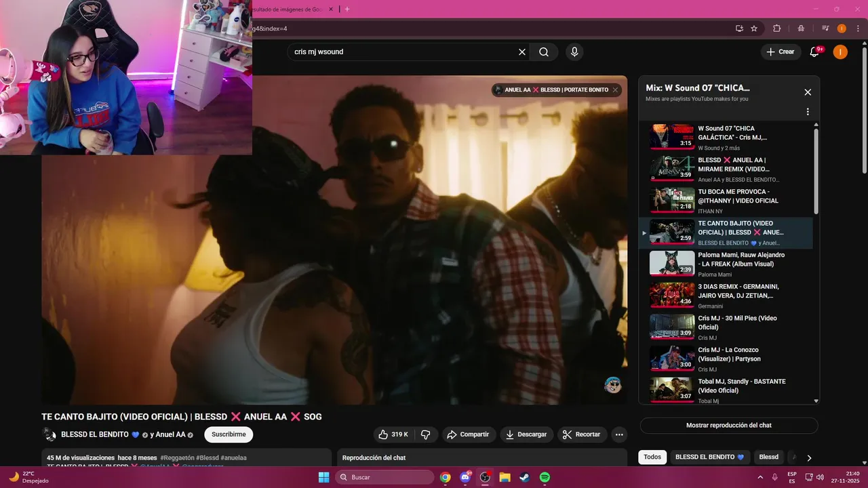This screenshot has height=488, width=868.
Task: Open BLESSD EL BENDITO channel name link
Action: (x=94, y=434)
